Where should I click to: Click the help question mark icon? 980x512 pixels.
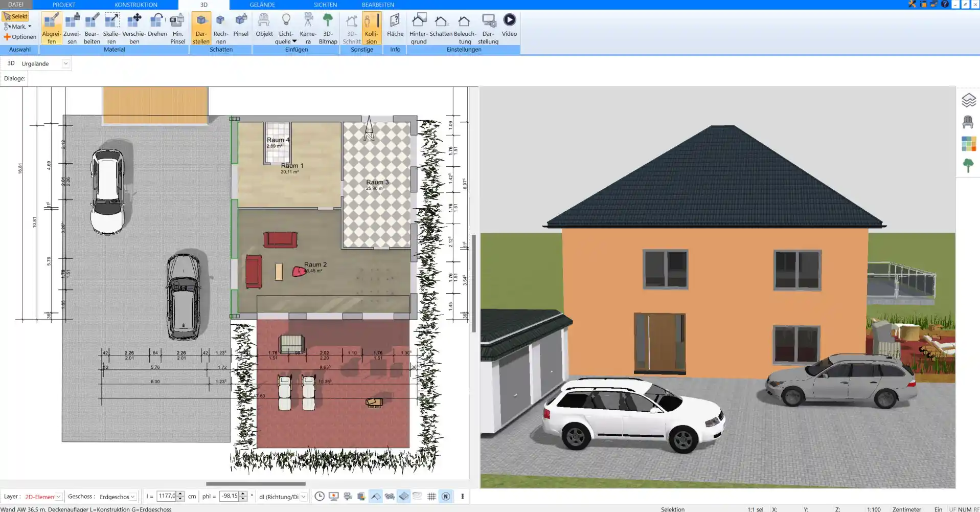(945, 4)
